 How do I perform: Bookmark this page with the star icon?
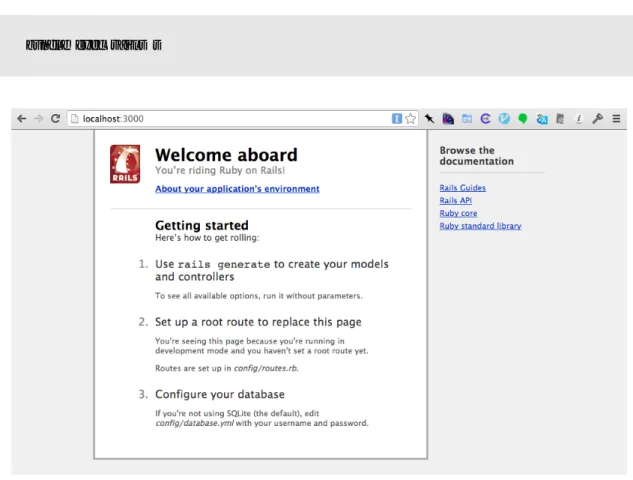coord(411,119)
